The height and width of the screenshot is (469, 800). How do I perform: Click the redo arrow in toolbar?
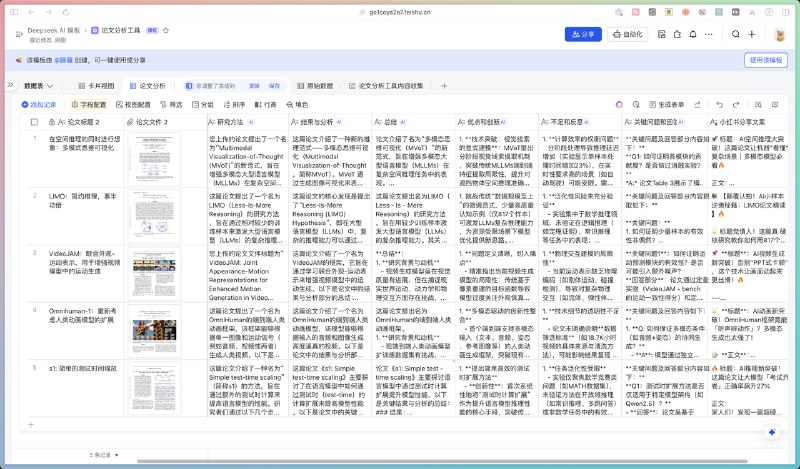(736, 105)
